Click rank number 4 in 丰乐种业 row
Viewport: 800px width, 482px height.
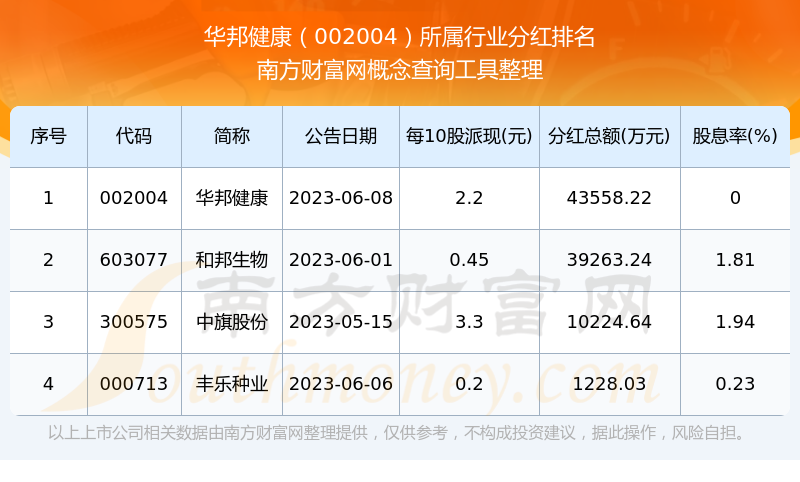pos(48,384)
